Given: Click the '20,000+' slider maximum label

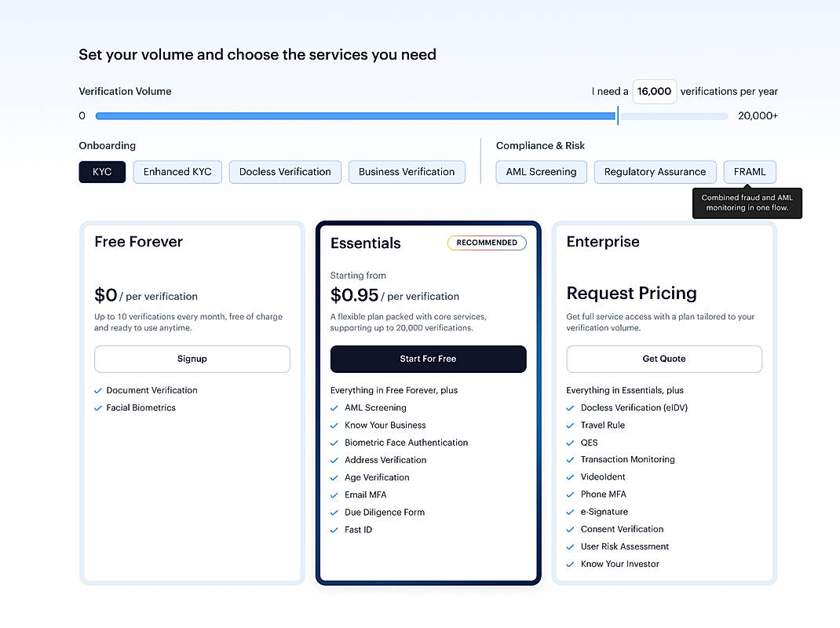Looking at the screenshot, I should (x=758, y=115).
